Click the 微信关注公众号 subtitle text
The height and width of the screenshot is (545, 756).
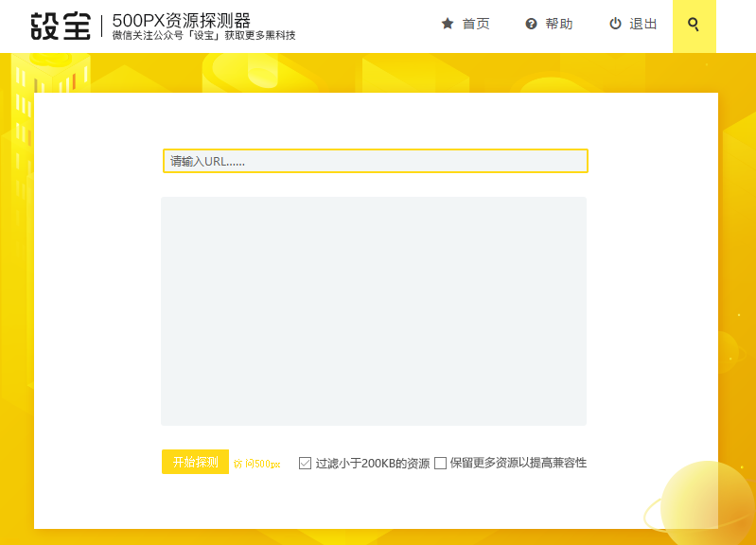pos(204,36)
